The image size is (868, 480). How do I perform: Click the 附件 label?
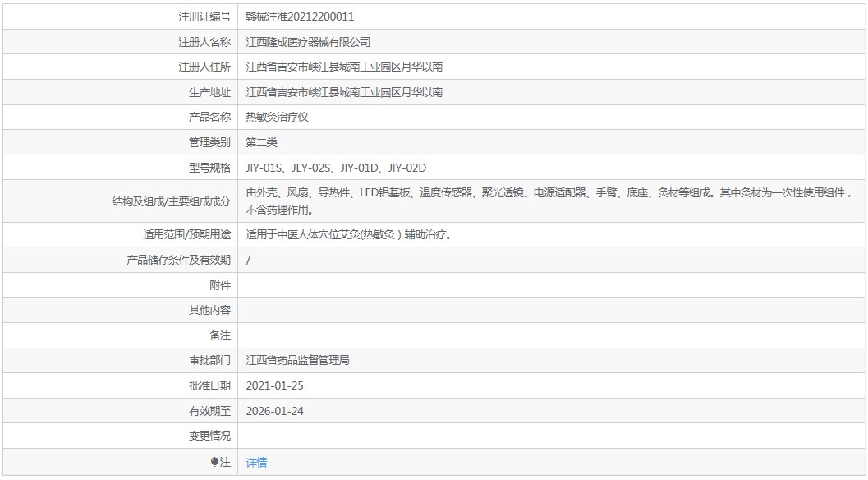pyautogui.click(x=220, y=285)
